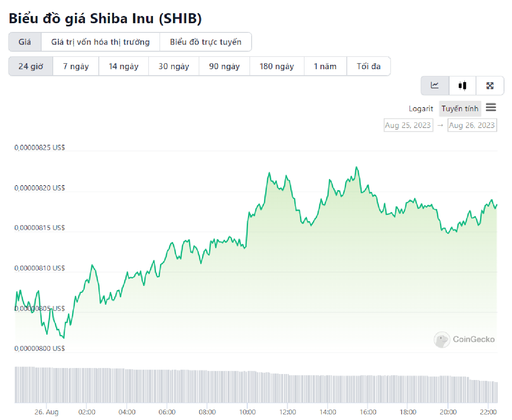Viewport: 512px width, 420px height.
Task: Switch to candlestick chart view icon
Action: click(x=462, y=86)
